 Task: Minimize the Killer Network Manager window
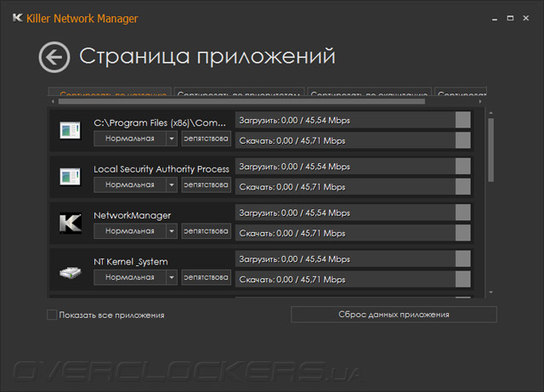495,19
